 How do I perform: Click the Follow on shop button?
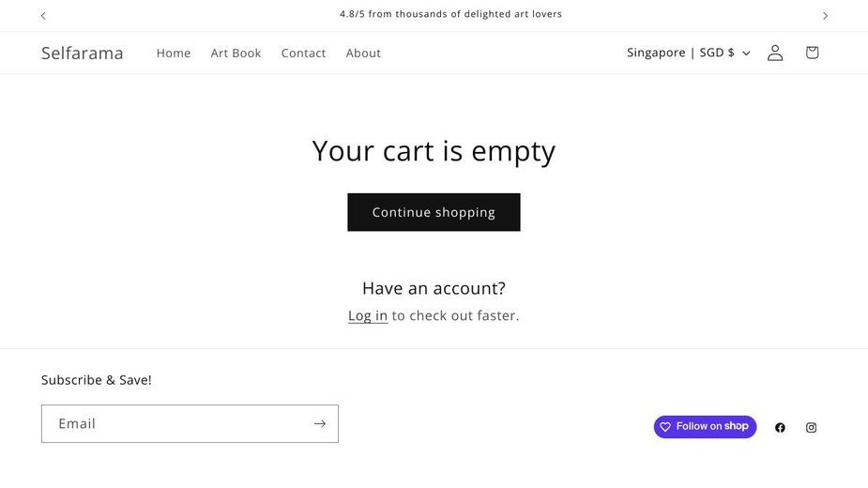click(x=705, y=426)
